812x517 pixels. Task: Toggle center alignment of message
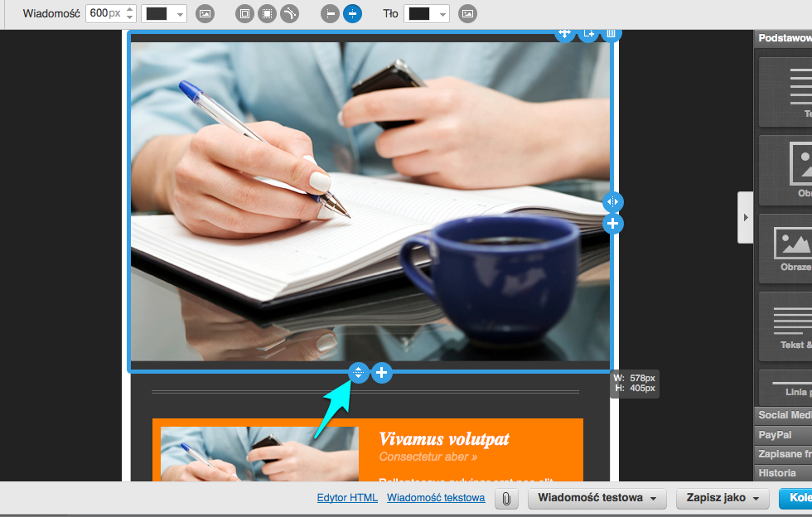[x=353, y=14]
